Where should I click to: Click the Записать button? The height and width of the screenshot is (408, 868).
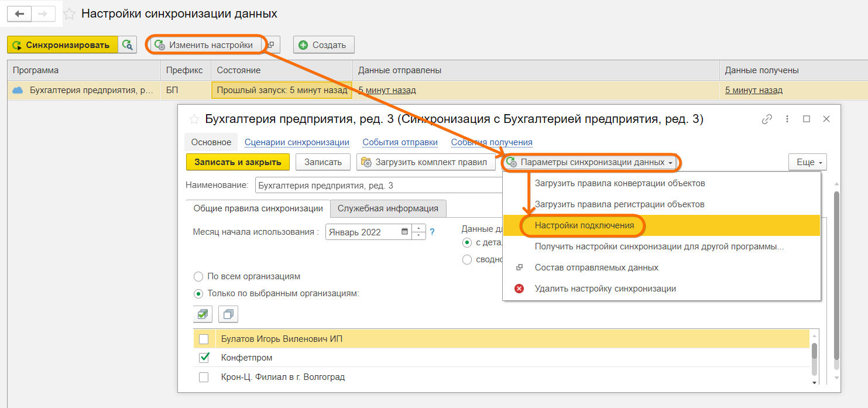[323, 162]
